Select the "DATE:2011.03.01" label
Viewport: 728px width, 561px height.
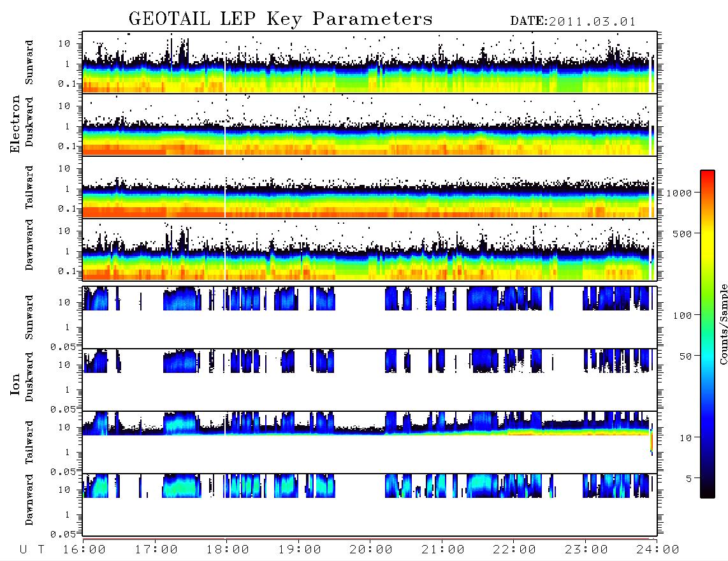point(573,22)
